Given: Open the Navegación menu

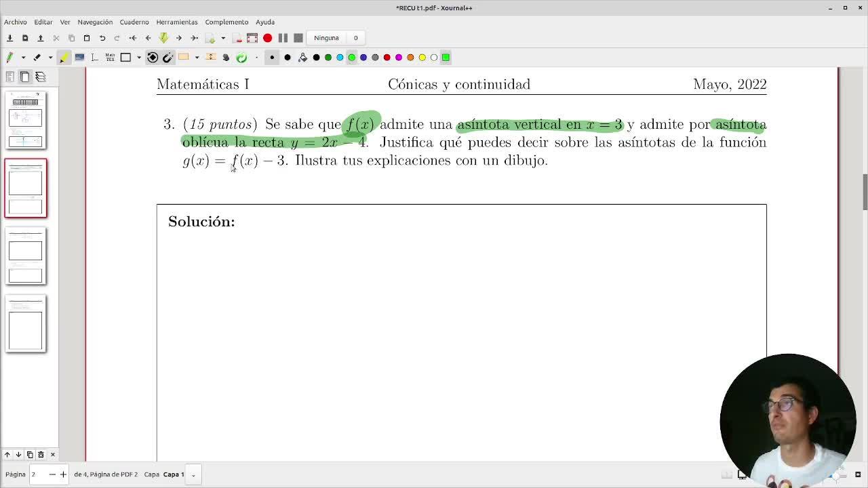Looking at the screenshot, I should 95,22.
